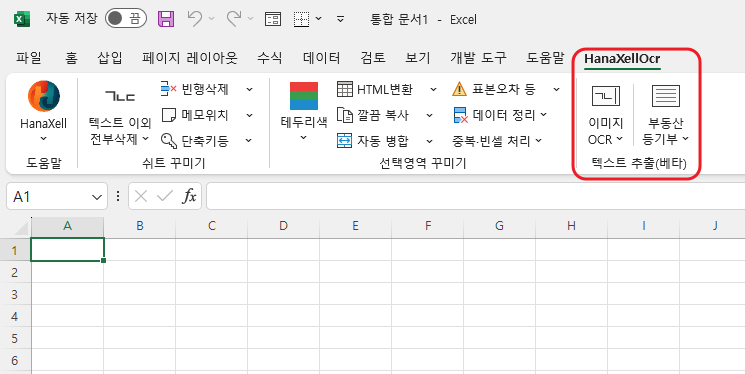The image size is (745, 374).
Task: Click the 테두리색 color swatch icon
Action: (x=304, y=96)
